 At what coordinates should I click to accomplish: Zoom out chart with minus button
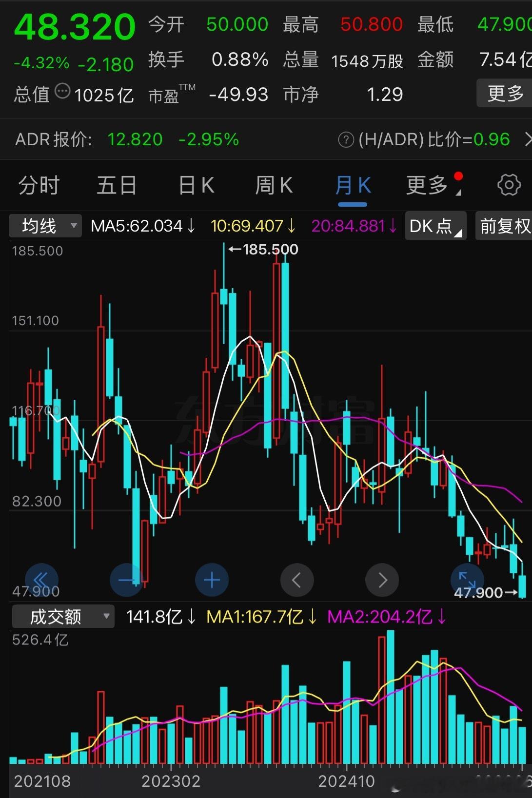127,580
